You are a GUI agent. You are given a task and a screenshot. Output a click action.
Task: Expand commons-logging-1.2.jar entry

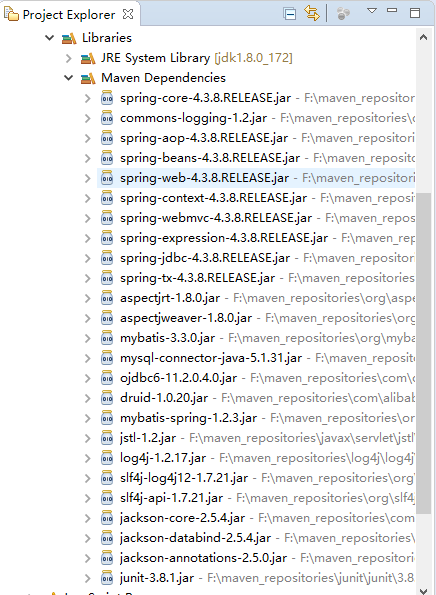point(88,118)
